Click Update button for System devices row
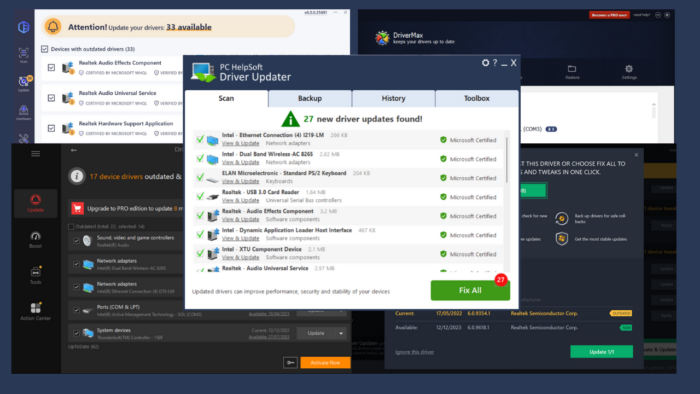 pos(316,333)
